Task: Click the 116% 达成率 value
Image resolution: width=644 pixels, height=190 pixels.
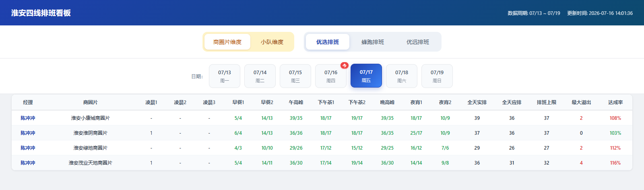Action: tap(615, 163)
